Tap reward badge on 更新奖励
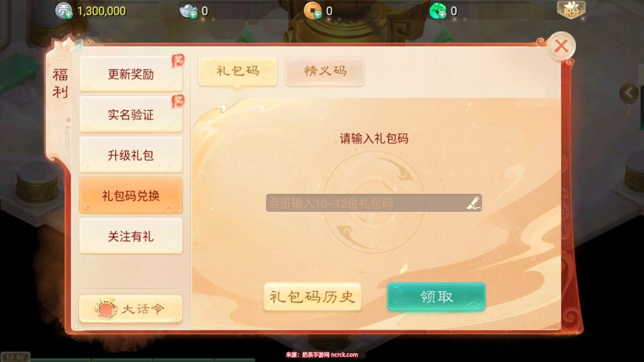 tap(178, 61)
